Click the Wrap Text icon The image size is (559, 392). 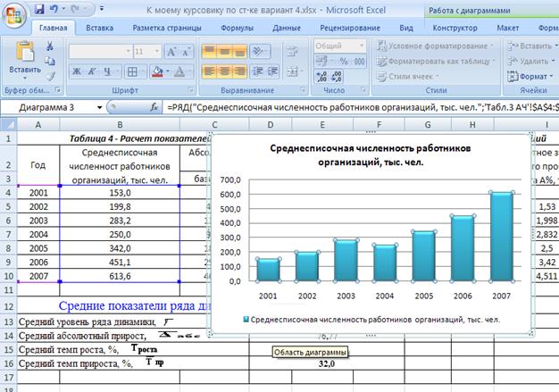(x=292, y=52)
